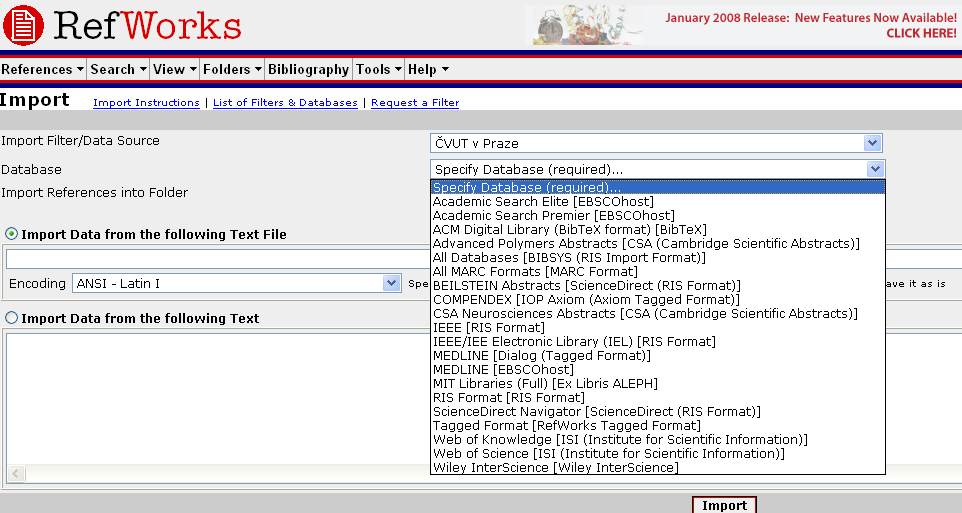This screenshot has width=962, height=513.
Task: Open the Bibliography menu
Action: 309,69
